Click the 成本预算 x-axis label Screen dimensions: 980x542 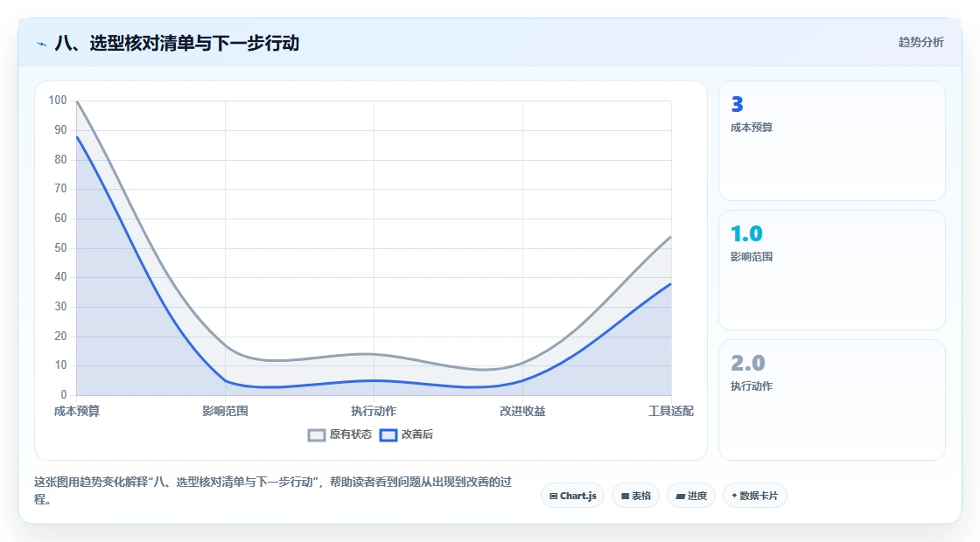tap(77, 411)
